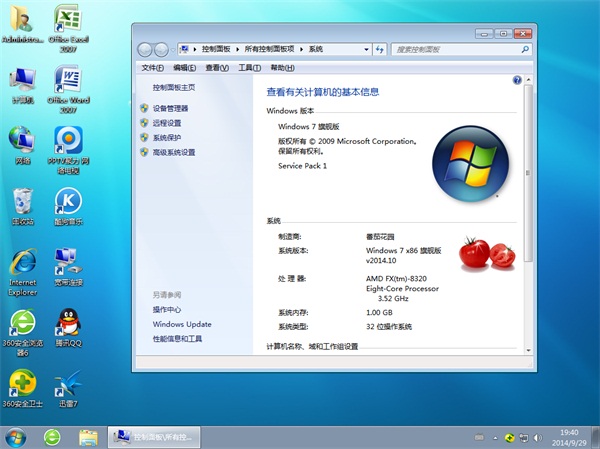
Task: Open Windows Explorer from the taskbar
Action: [88, 438]
